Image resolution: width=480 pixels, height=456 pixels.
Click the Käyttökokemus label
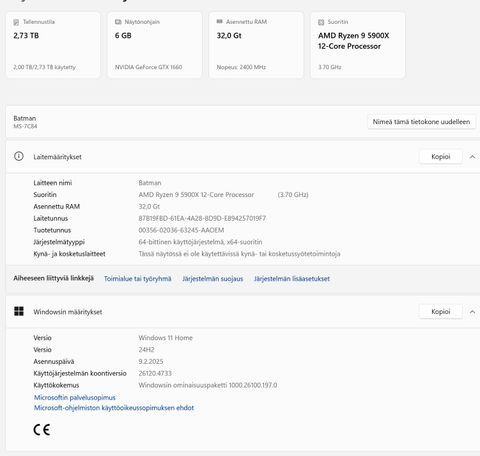pos(56,385)
